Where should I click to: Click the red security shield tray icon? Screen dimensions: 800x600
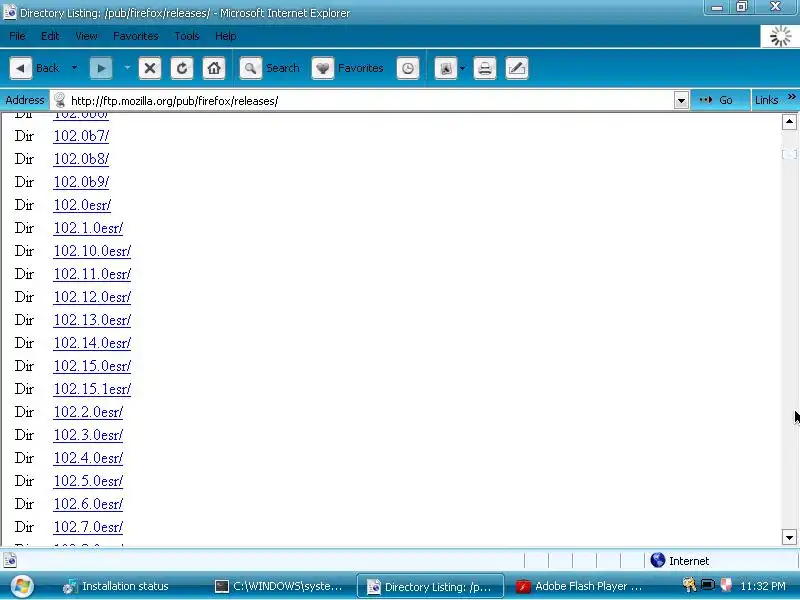coord(726,585)
